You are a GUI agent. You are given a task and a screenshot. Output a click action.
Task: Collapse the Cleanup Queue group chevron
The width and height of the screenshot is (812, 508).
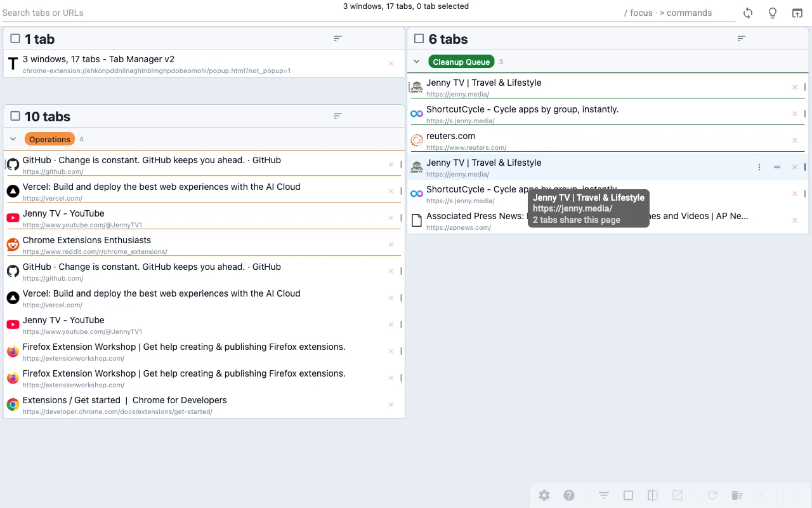pyautogui.click(x=417, y=62)
